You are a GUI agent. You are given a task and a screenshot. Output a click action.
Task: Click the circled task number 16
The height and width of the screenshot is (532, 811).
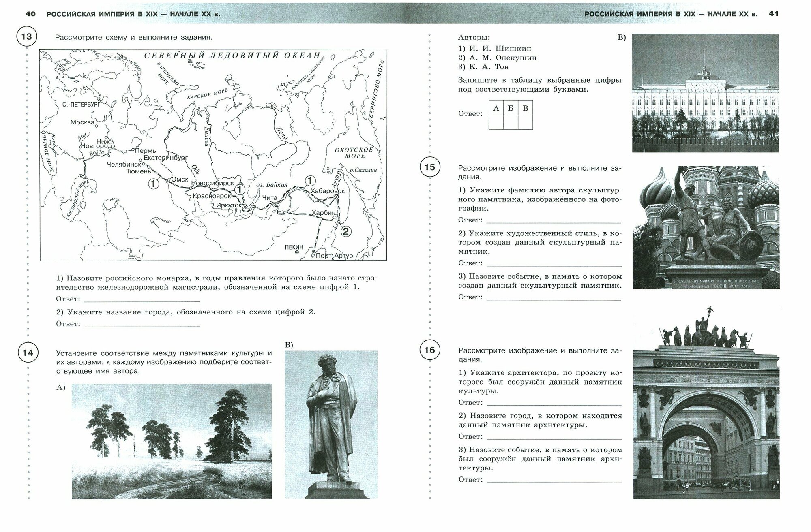[x=429, y=350]
